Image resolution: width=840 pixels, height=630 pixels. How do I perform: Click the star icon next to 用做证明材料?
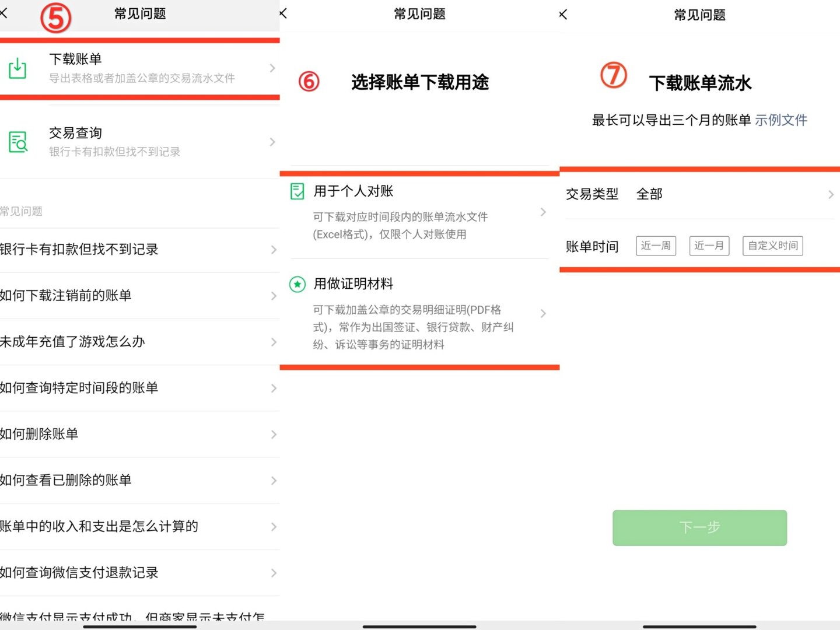(297, 285)
